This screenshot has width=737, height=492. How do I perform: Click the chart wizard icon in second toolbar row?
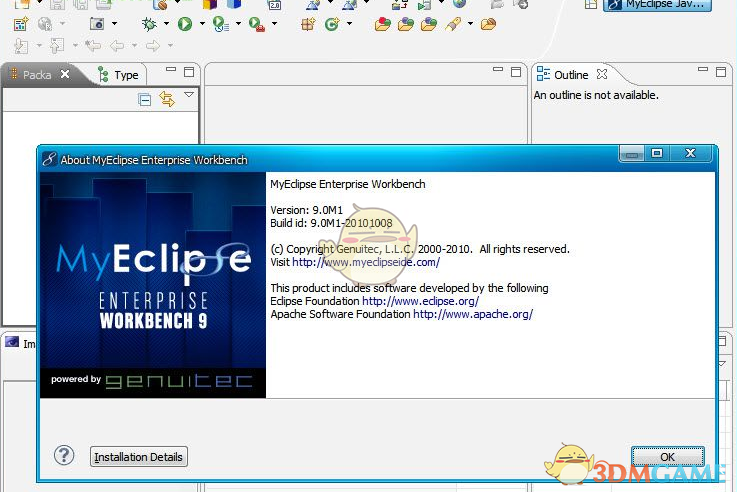click(x=21, y=24)
